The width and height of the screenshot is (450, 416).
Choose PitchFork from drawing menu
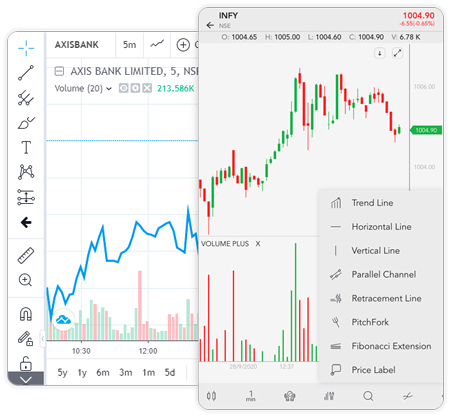click(381, 322)
